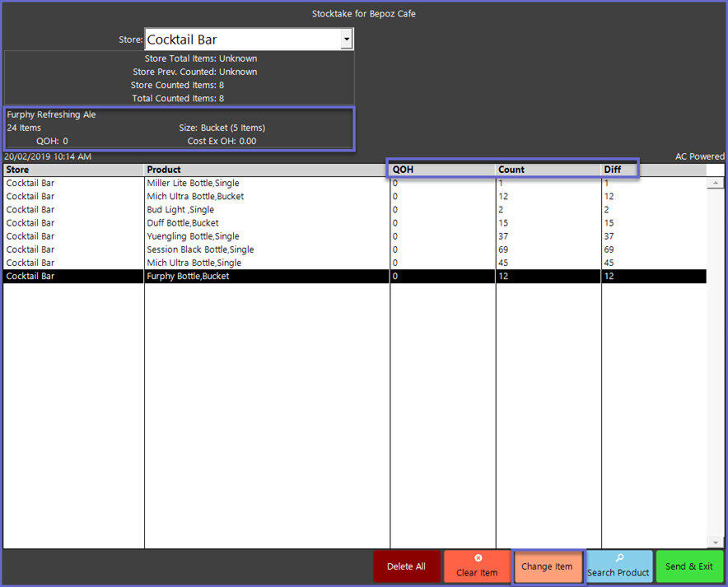Click the Total Counted Items: 8 text
The width and height of the screenshot is (728, 587).
[x=178, y=98]
